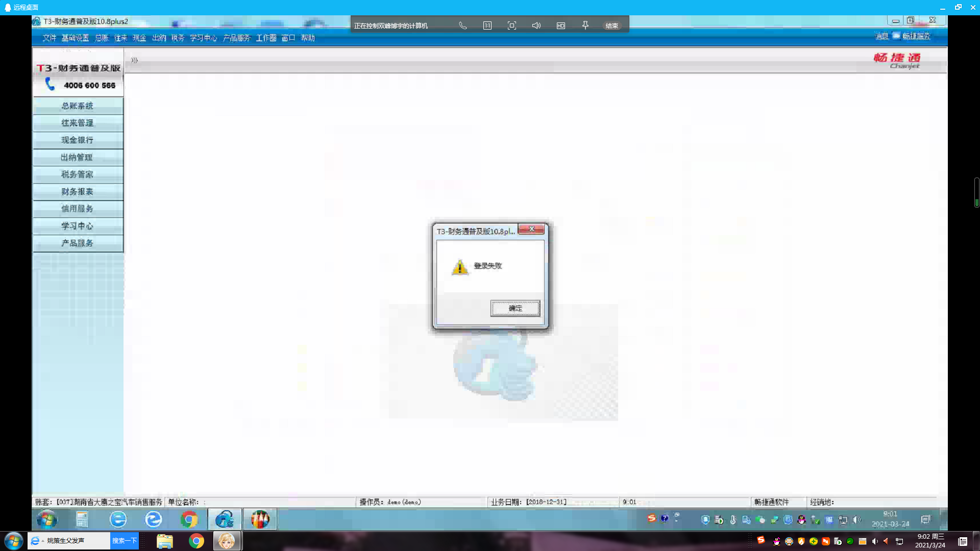The image size is (980, 551).
Task: Click the QQ penguin icon in remote tray
Action: coord(802,520)
